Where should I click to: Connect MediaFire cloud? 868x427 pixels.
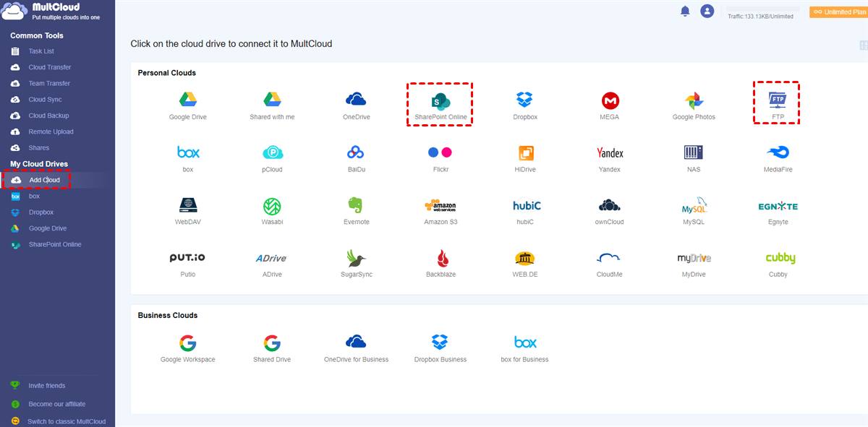[778, 158]
